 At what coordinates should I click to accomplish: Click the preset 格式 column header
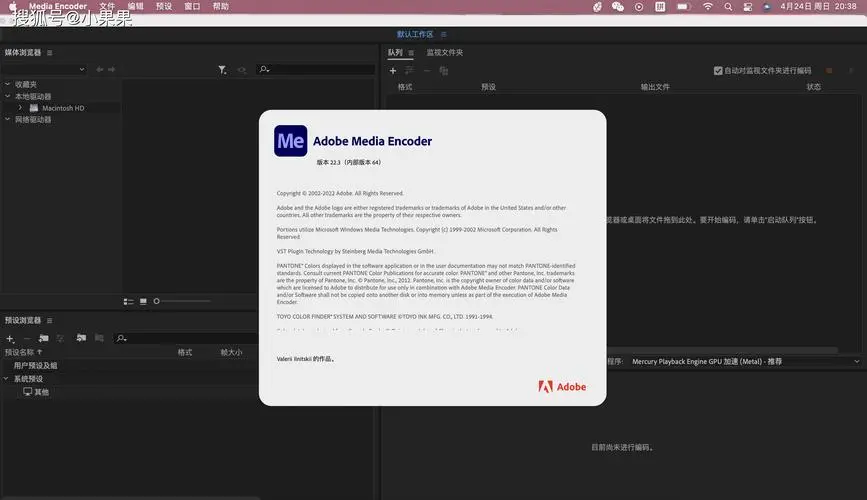185,352
